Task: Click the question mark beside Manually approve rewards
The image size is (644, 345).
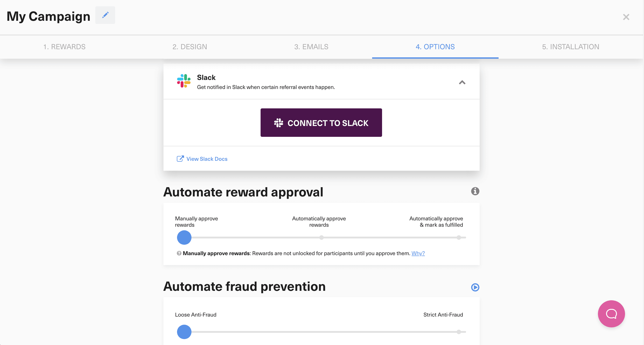Action: 179,253
